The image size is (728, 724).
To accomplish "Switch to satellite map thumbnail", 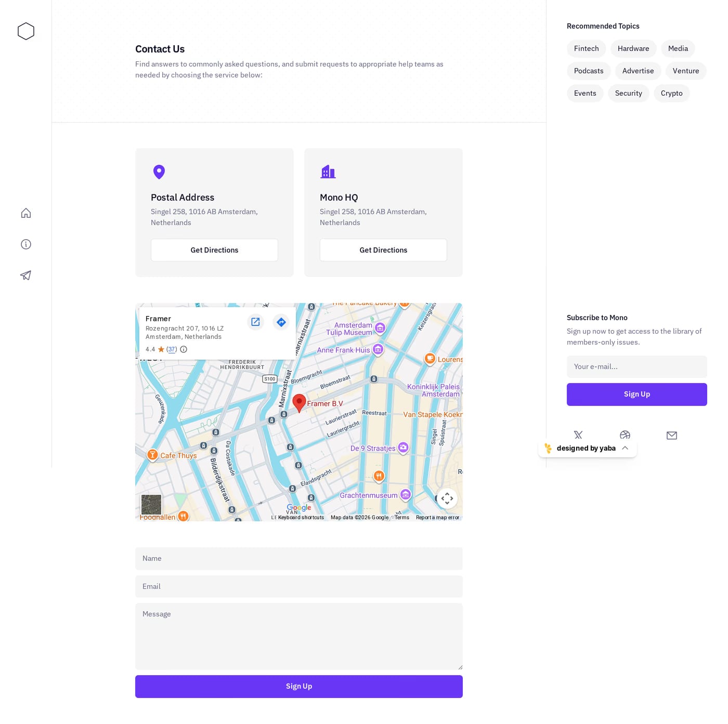I will (x=151, y=505).
